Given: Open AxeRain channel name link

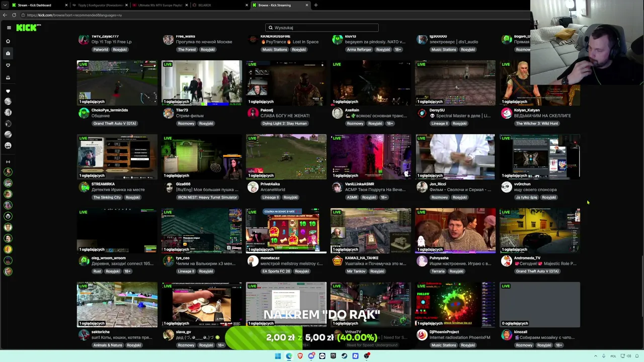Looking at the screenshot, I should (352, 110).
